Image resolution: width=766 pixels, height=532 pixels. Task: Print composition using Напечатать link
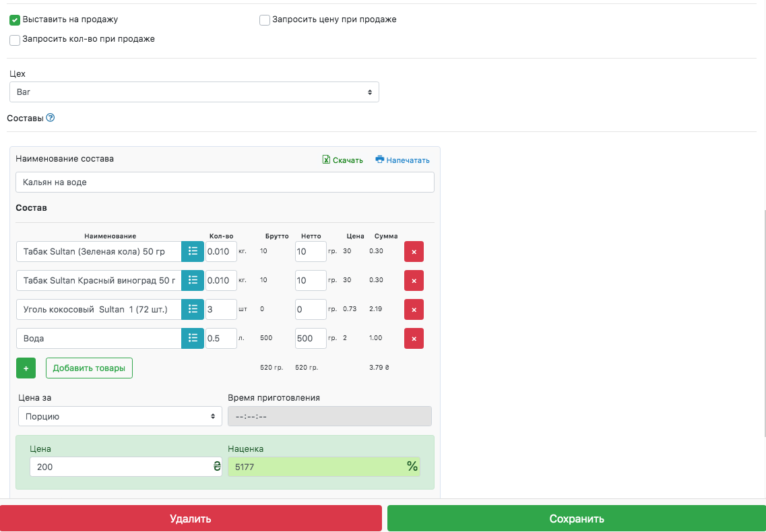(x=402, y=160)
